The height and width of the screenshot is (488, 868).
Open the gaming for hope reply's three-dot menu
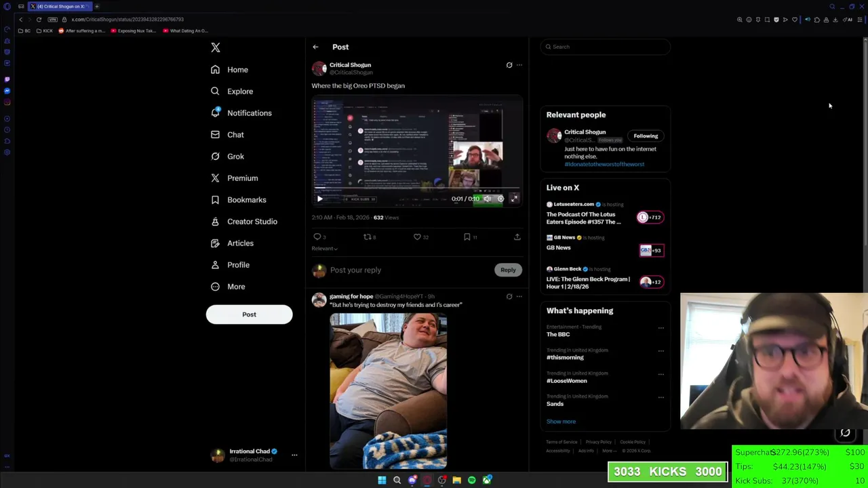(x=519, y=296)
